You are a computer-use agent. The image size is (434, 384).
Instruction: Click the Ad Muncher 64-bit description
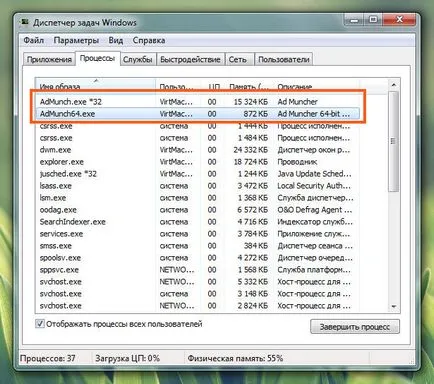[314, 114]
